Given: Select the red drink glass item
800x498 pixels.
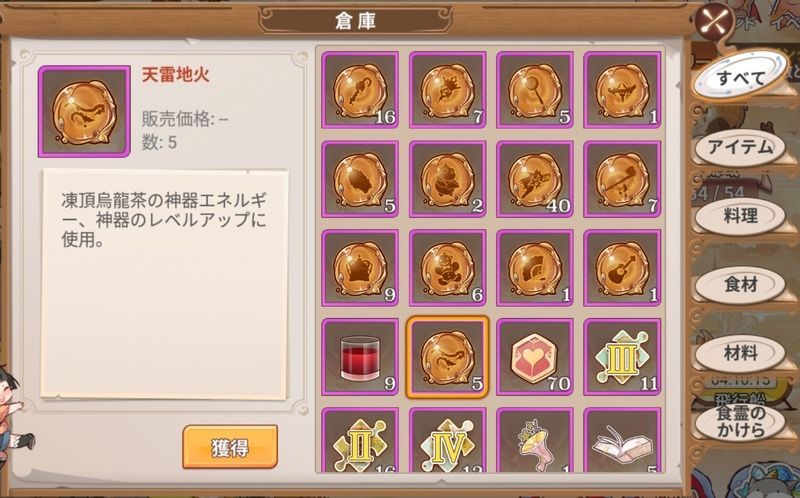Looking at the screenshot, I should pyautogui.click(x=360, y=357).
